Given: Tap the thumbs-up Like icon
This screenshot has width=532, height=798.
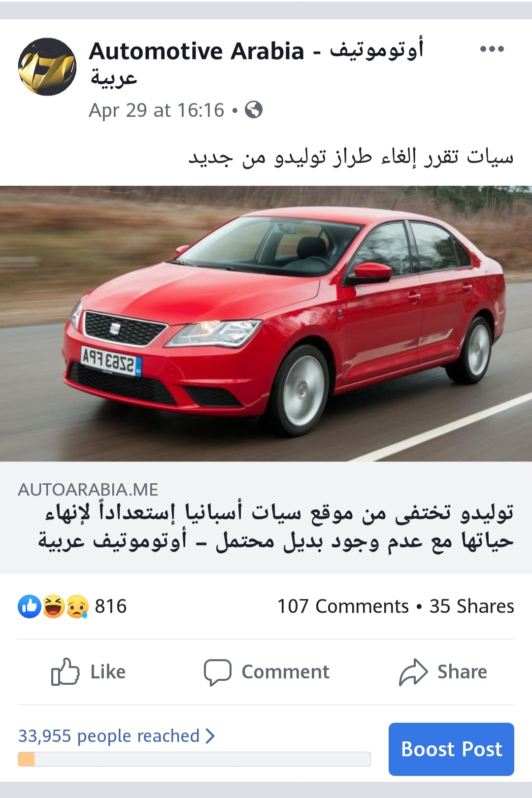Looking at the screenshot, I should [x=65, y=672].
